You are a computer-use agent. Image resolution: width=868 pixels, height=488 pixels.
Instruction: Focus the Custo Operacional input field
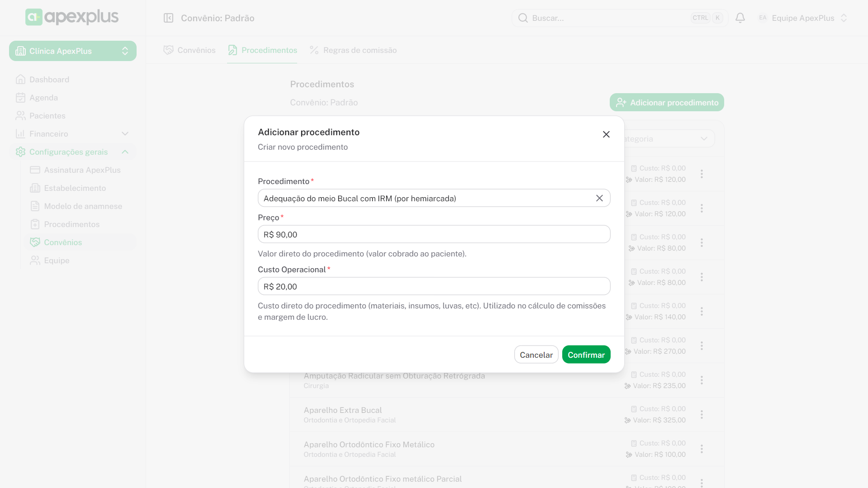coord(433,286)
